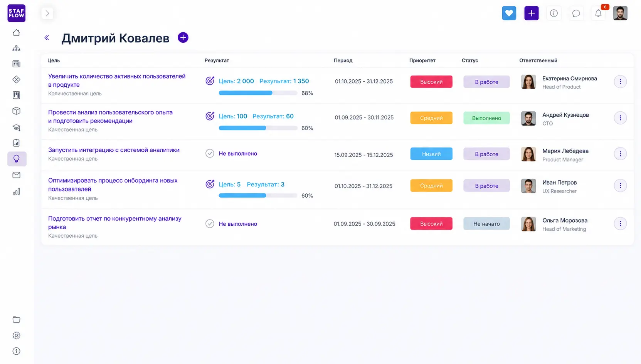Open the clipboard report icon in sidebar
641x364 pixels.
coord(16,143)
